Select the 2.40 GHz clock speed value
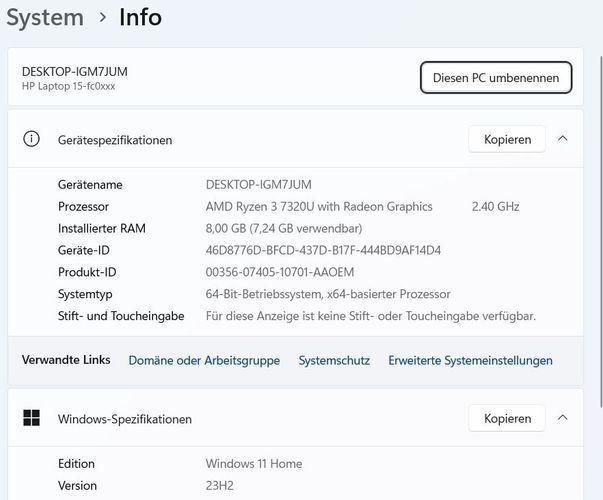 pyautogui.click(x=496, y=207)
